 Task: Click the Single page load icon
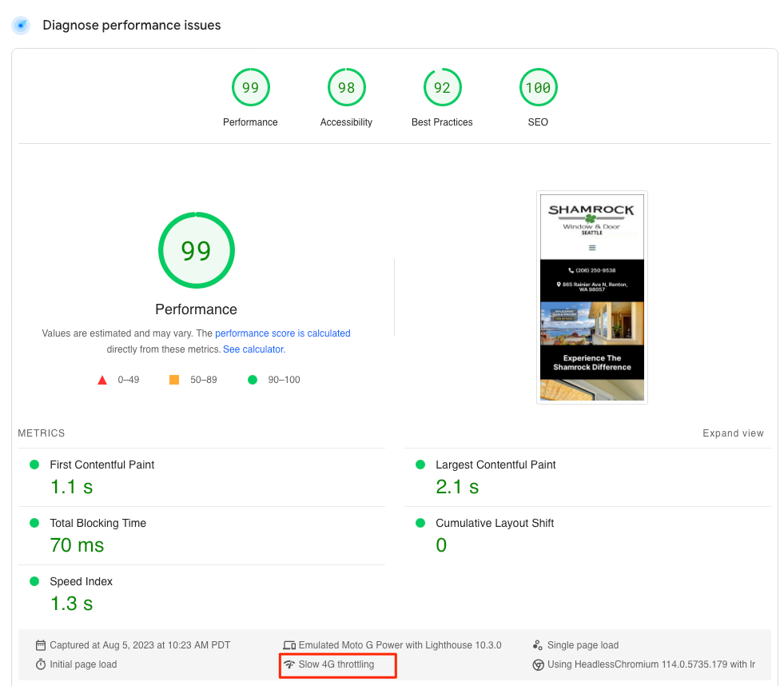[538, 645]
